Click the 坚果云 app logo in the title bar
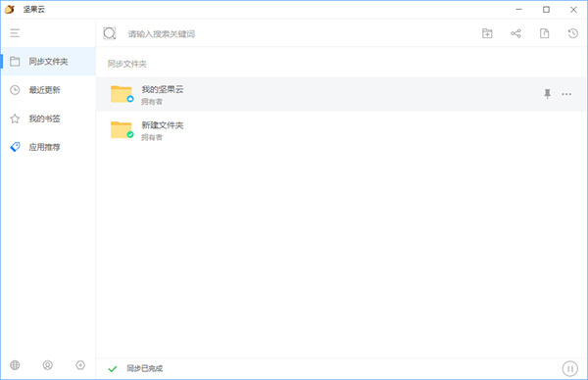 (x=10, y=10)
